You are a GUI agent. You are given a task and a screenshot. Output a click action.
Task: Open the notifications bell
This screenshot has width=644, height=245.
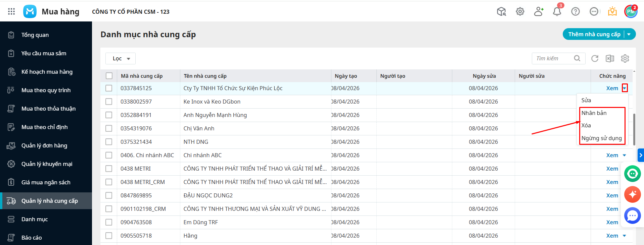(557, 11)
